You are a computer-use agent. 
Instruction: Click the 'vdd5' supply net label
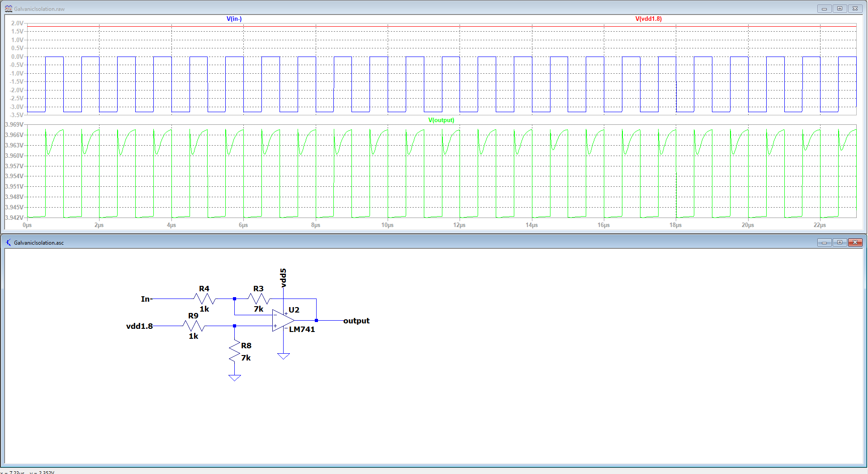[283, 278]
